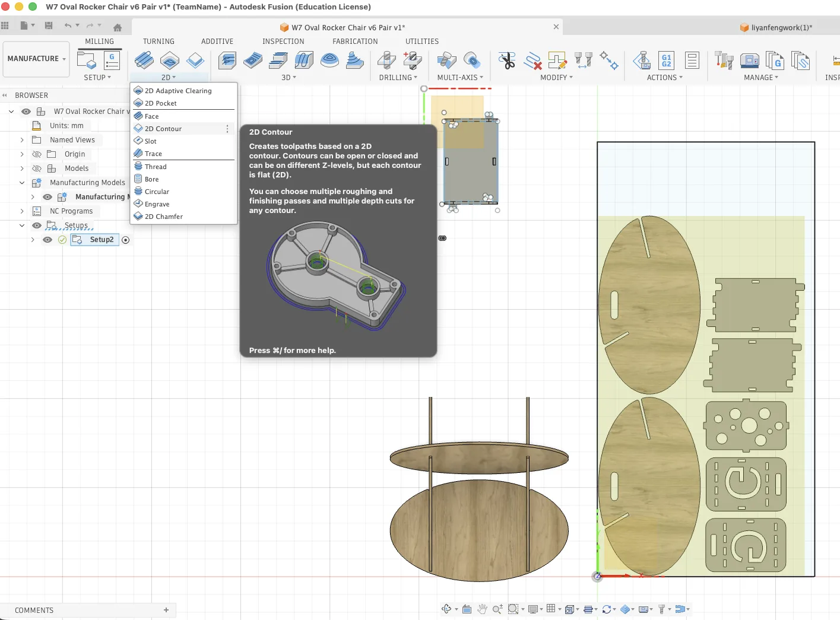Pick the Engrave operation from the menu
Viewport: 840px width, 620px height.
[x=157, y=204]
